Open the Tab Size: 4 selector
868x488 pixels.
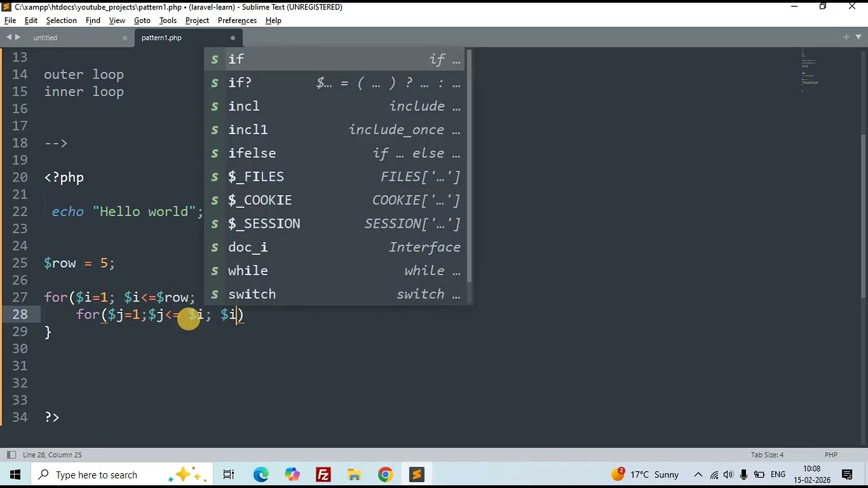pyautogui.click(x=767, y=455)
